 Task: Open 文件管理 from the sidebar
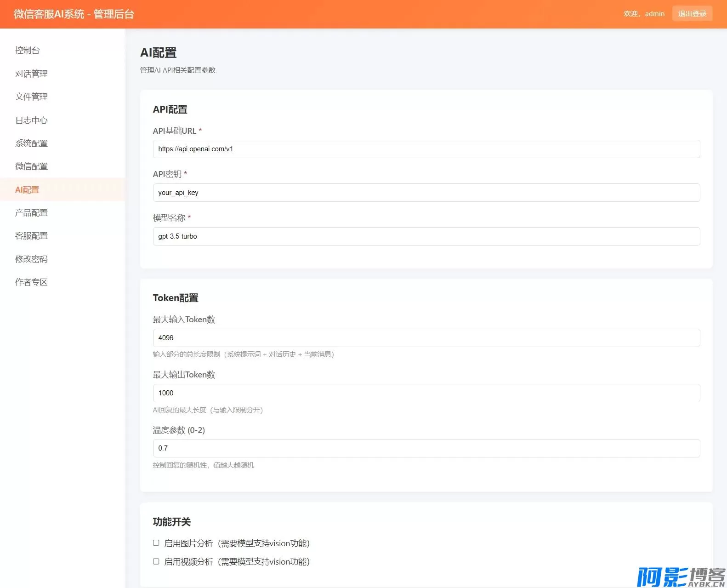pos(31,97)
